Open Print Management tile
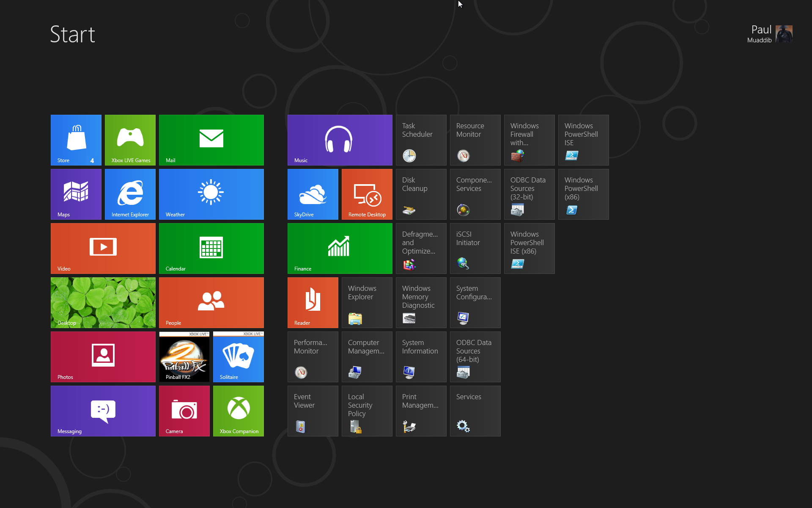 pos(421,411)
